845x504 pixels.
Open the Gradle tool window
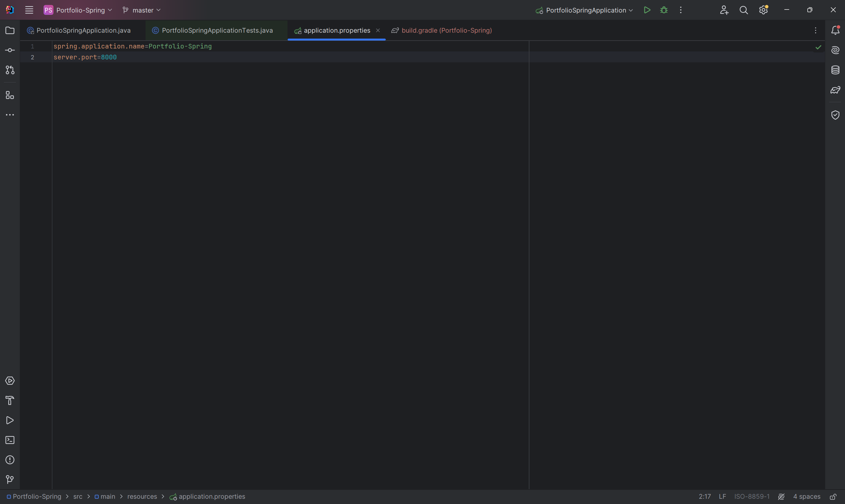[x=835, y=90]
